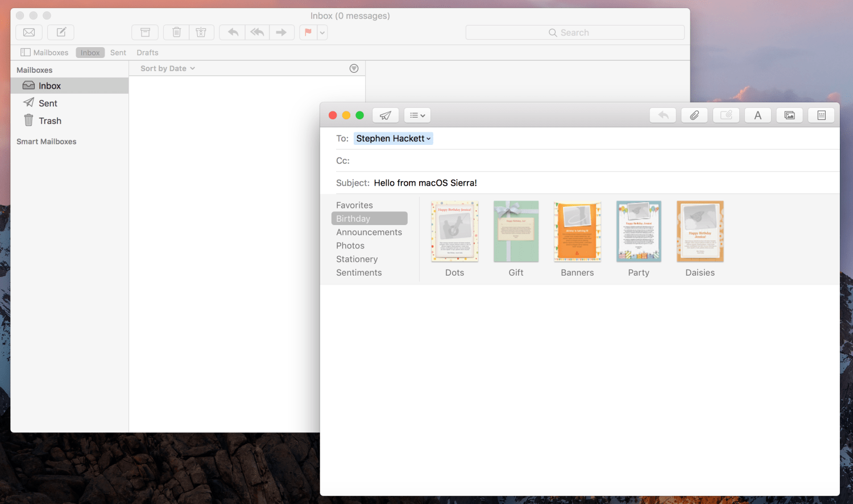Screen dimensions: 853x504
Task: Open a new message with the compose icon
Action: point(61,32)
